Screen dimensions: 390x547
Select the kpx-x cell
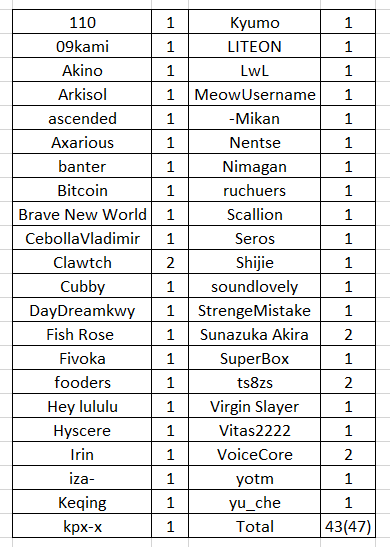pos(82,526)
